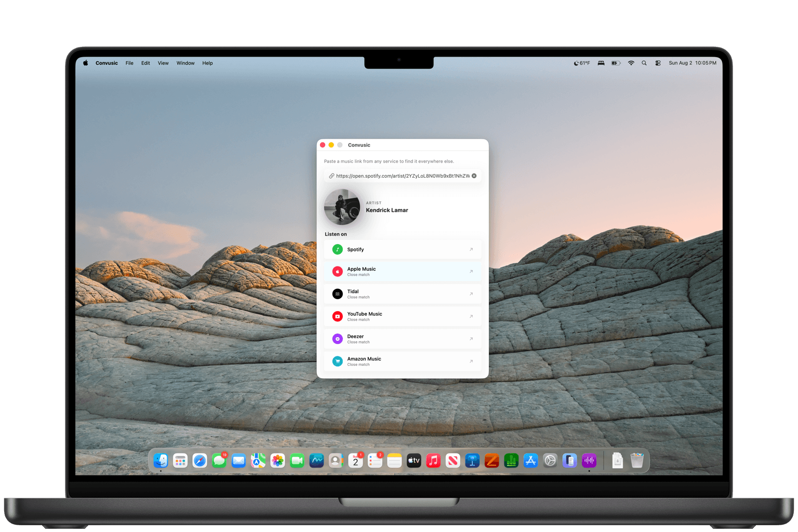Click the Kendrick Lamar artist name
This screenshot has width=798, height=532.
[387, 210]
